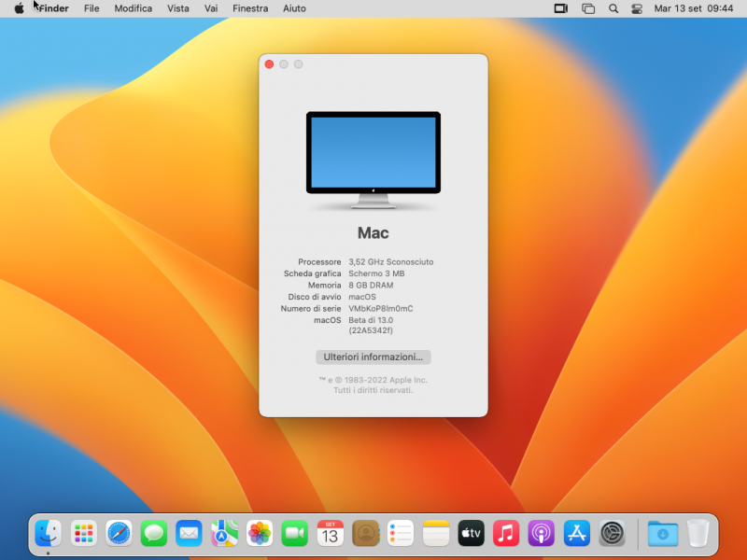
Task: Click Ulteriori informazioni in the Mac window
Action: (x=373, y=357)
